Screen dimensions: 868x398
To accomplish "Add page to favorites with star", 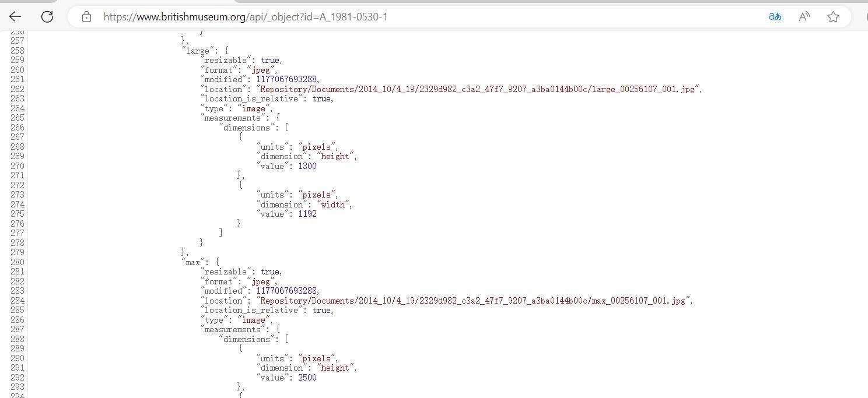I will [833, 17].
